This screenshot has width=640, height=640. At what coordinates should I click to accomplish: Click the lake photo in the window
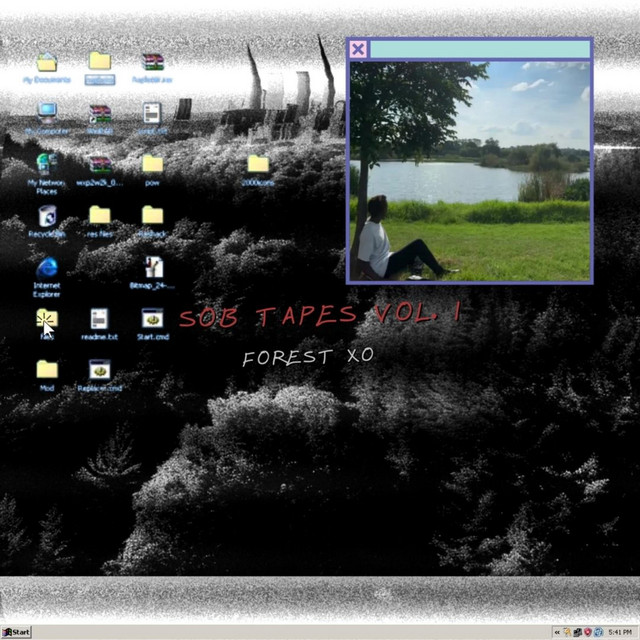[x=469, y=171]
